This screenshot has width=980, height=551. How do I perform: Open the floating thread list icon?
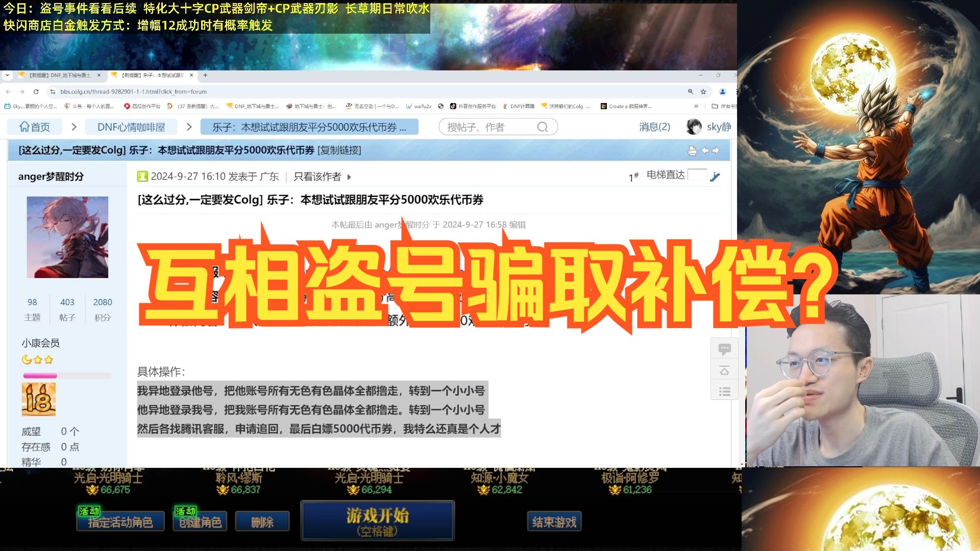(724, 392)
